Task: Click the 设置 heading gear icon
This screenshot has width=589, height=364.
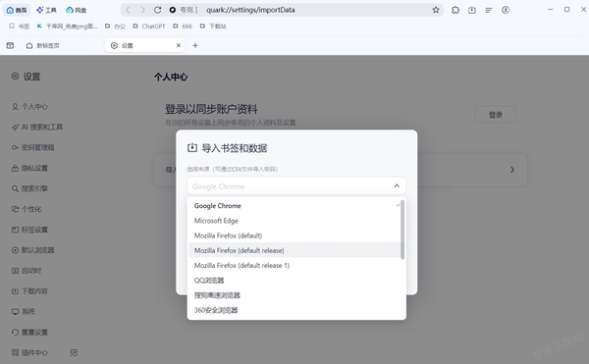Action: click(15, 77)
